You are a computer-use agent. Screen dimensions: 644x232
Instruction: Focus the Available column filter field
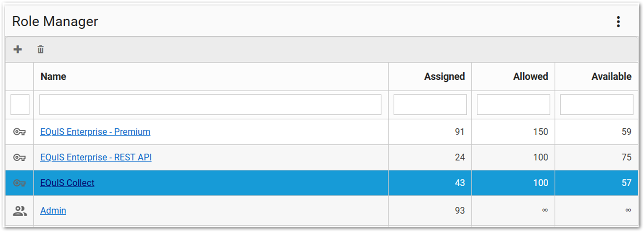point(596,104)
